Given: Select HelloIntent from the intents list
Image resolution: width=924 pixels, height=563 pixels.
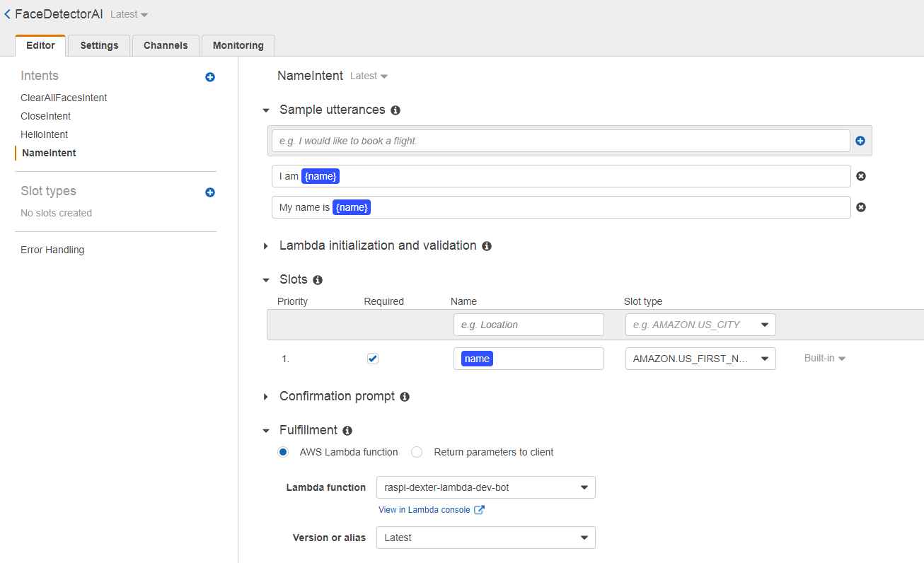Looking at the screenshot, I should tap(45, 134).
